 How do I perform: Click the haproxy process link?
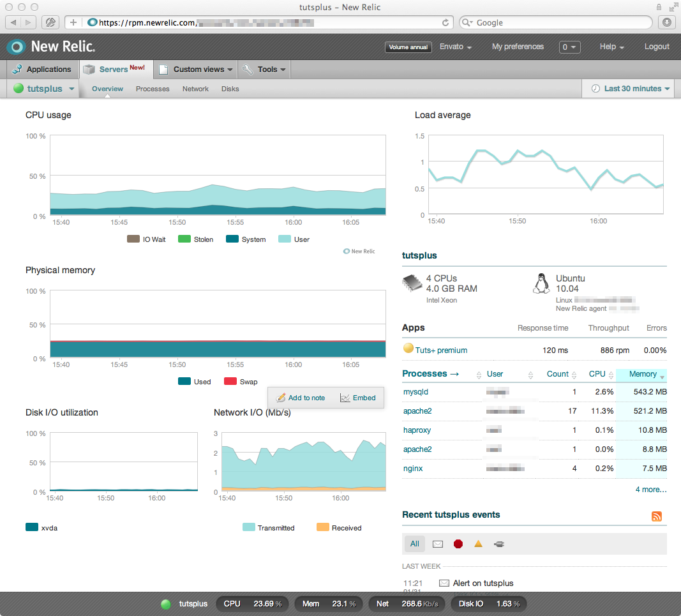417,430
